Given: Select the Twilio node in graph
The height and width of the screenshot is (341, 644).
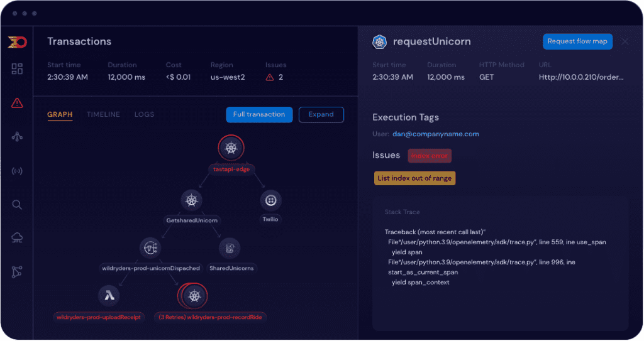Looking at the screenshot, I should point(270,200).
